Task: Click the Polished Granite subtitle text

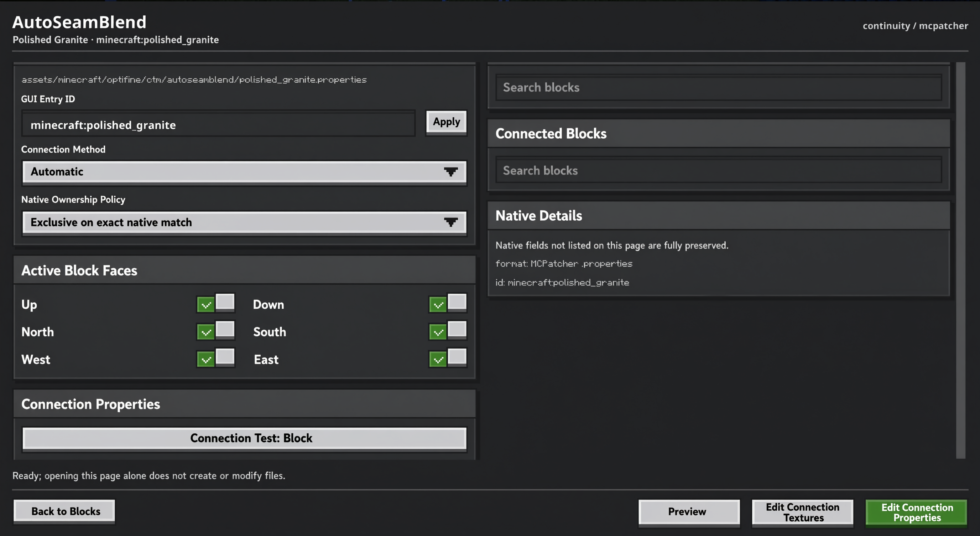Action: [x=116, y=40]
